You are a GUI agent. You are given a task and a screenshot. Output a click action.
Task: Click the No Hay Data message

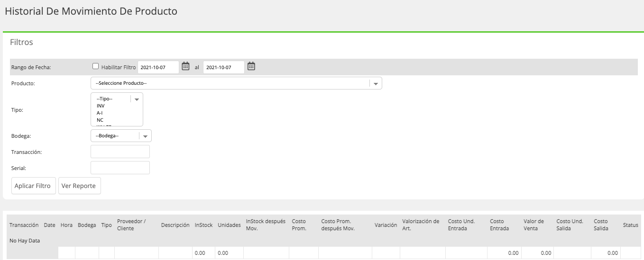25,241
